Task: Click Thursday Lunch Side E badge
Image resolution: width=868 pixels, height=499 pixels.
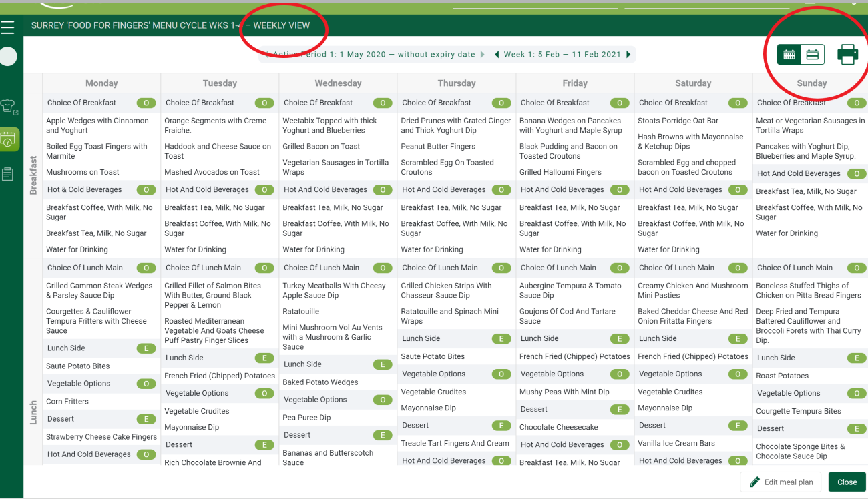Action: click(501, 339)
